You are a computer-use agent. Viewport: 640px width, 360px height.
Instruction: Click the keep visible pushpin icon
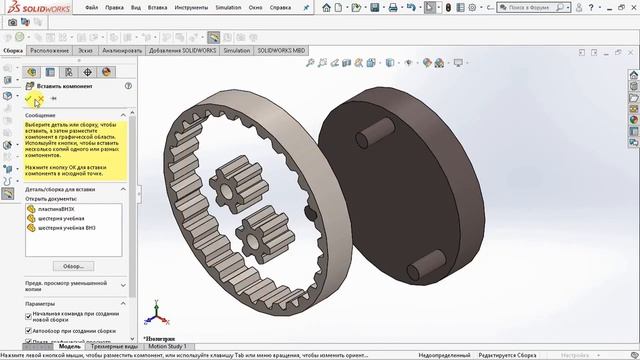point(53,98)
